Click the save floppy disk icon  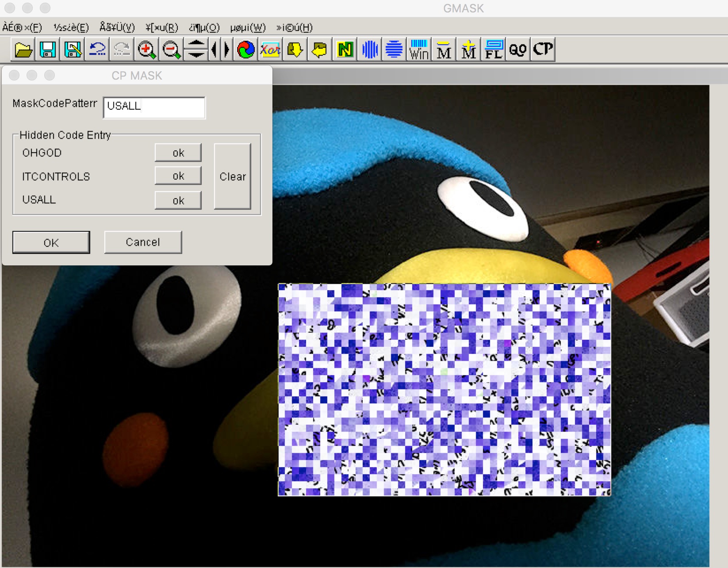click(48, 49)
